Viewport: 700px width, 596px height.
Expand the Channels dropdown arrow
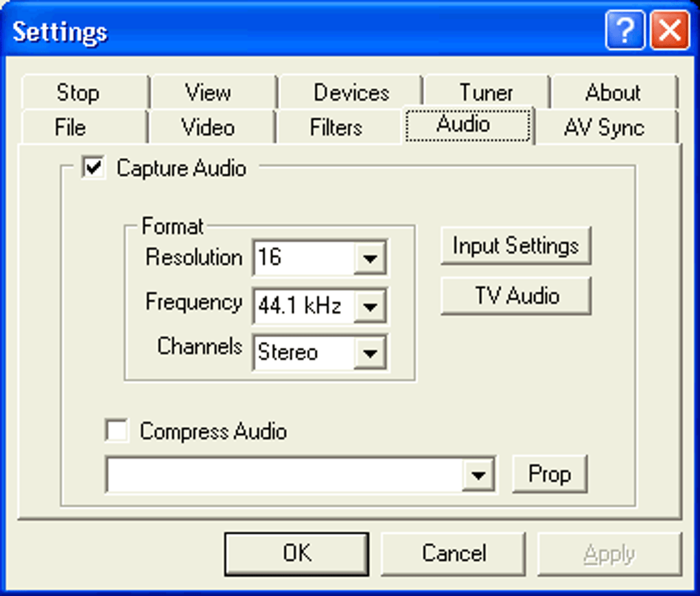(370, 352)
